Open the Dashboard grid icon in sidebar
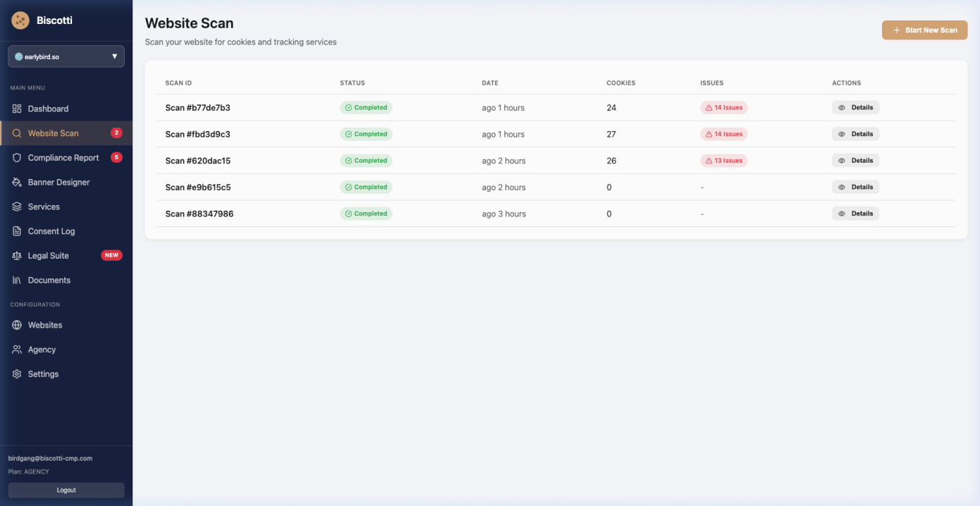The height and width of the screenshot is (506, 980). 17,109
